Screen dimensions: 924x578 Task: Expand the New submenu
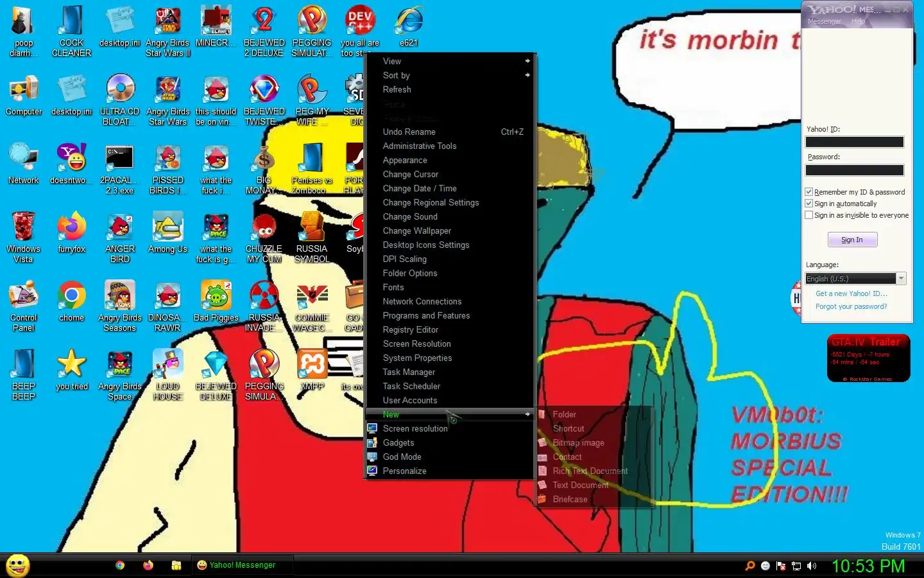[x=449, y=414]
